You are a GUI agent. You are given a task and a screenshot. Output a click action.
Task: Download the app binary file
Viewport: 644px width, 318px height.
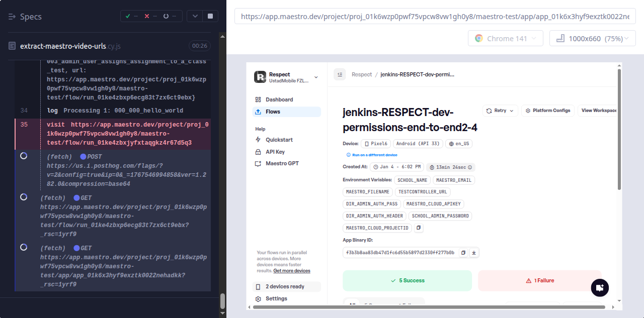pyautogui.click(x=473, y=253)
